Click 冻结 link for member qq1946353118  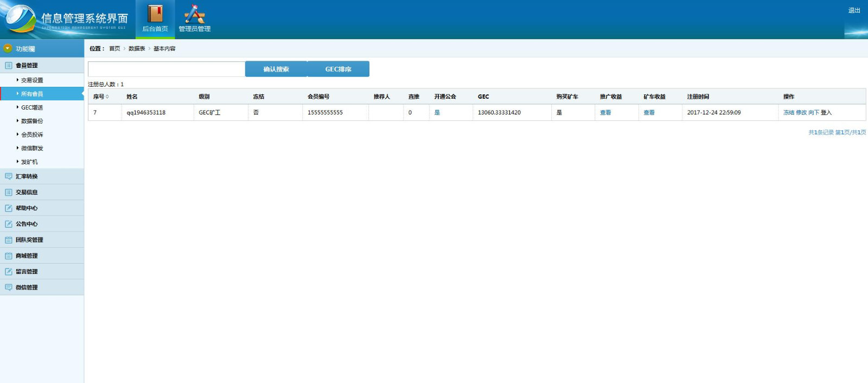coord(788,113)
